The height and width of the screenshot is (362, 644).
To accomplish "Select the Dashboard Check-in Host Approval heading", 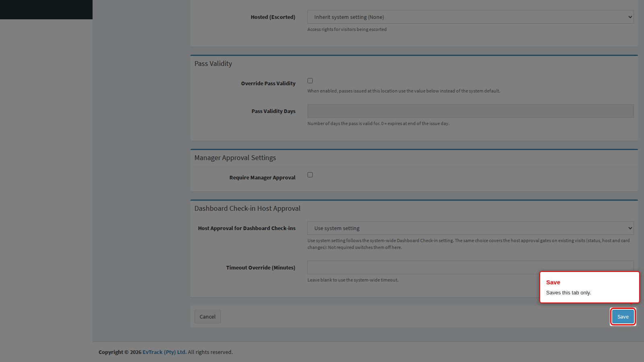I will 248,208.
